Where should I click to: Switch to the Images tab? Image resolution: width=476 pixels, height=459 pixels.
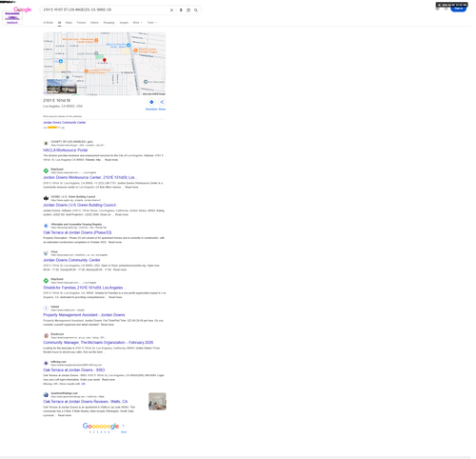point(124,23)
